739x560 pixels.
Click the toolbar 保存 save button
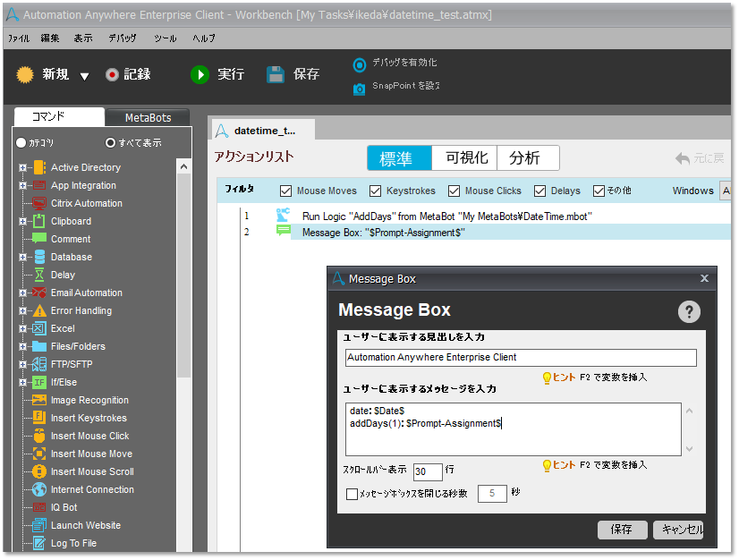[x=293, y=74]
